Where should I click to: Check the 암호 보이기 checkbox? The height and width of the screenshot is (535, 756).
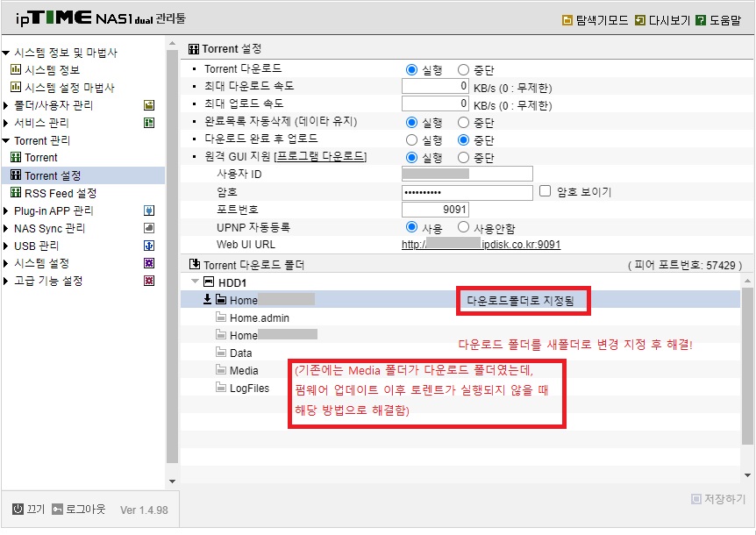[545, 191]
